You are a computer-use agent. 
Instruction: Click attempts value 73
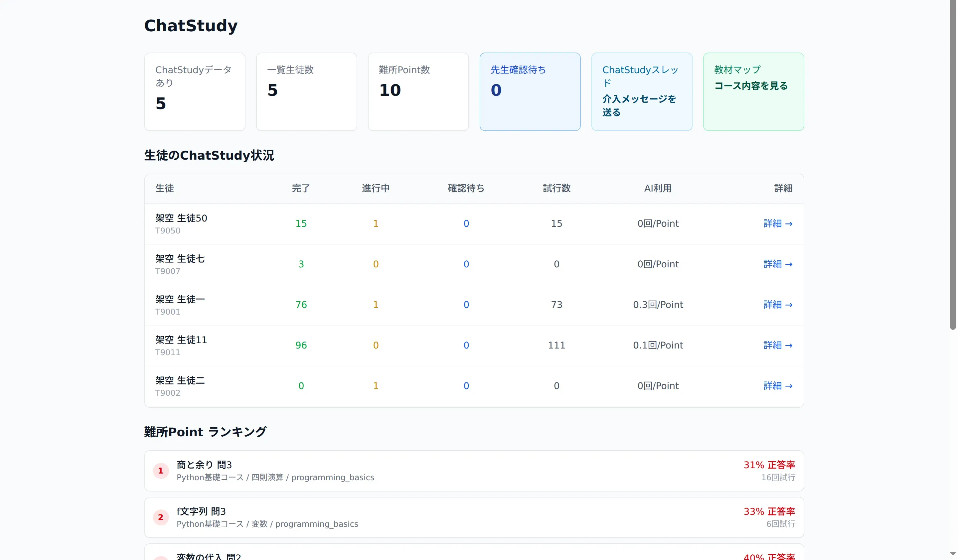pos(557,305)
